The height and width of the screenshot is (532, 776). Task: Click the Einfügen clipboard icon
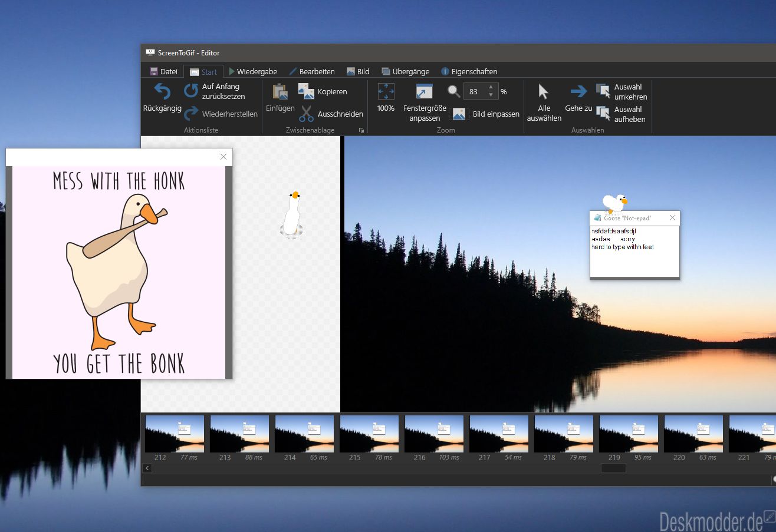click(280, 91)
